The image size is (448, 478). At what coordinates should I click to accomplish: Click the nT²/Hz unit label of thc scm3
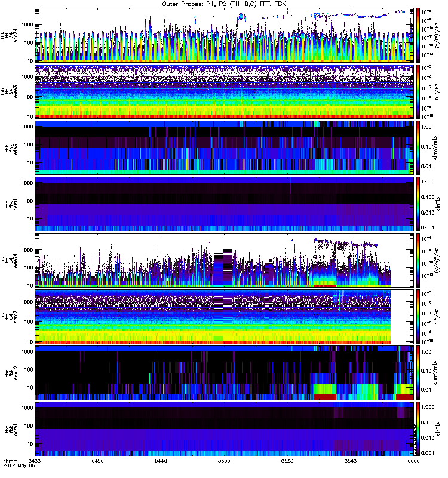[x=437, y=317]
